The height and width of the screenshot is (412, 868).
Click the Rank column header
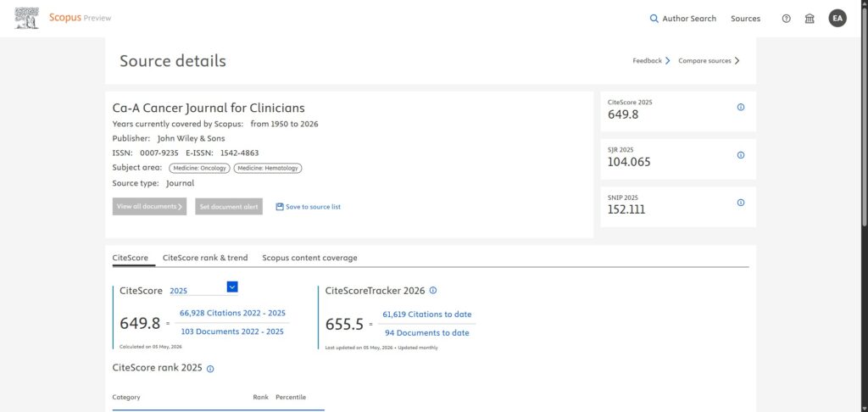(x=261, y=397)
